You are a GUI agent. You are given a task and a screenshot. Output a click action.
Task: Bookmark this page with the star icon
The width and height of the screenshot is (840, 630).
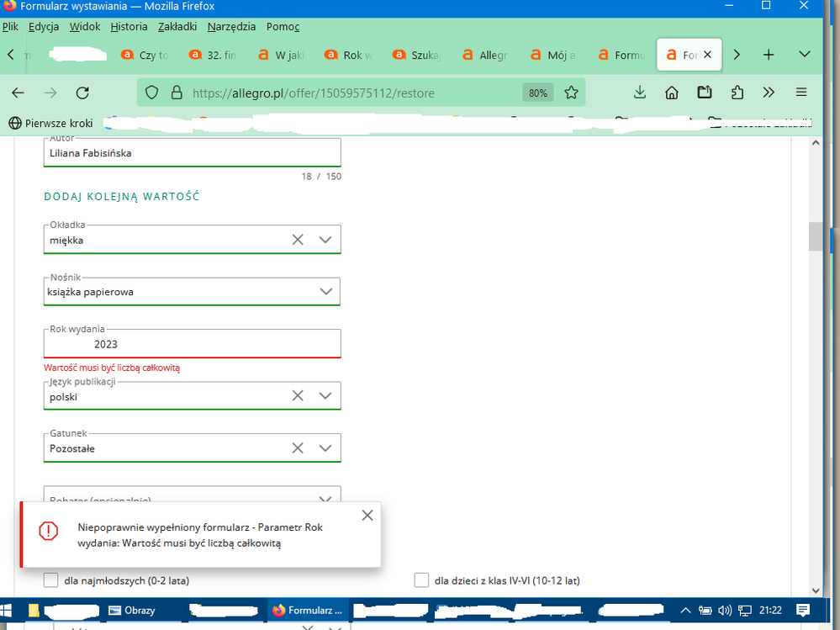point(572,93)
